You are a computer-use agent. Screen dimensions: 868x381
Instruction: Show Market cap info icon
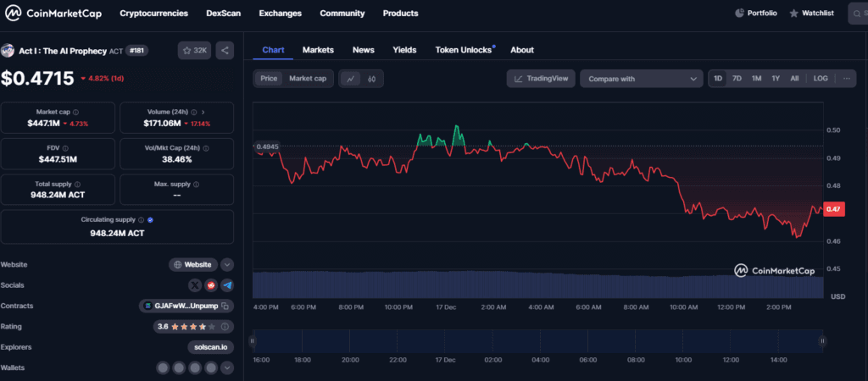point(75,112)
